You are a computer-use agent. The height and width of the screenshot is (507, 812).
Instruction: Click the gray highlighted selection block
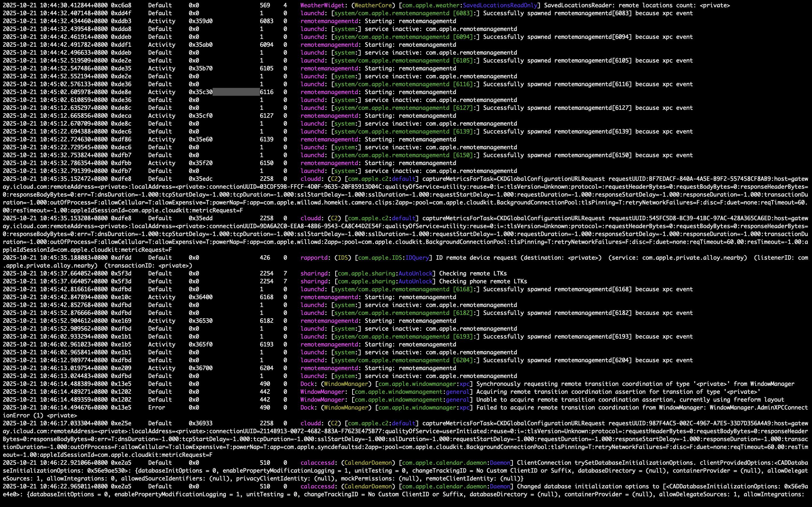tap(236, 92)
